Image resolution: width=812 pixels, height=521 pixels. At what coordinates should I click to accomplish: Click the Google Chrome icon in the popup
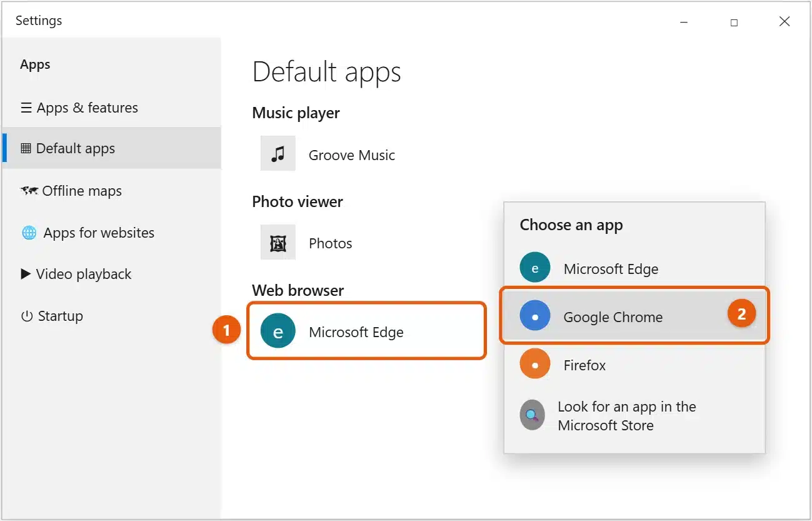(535, 316)
